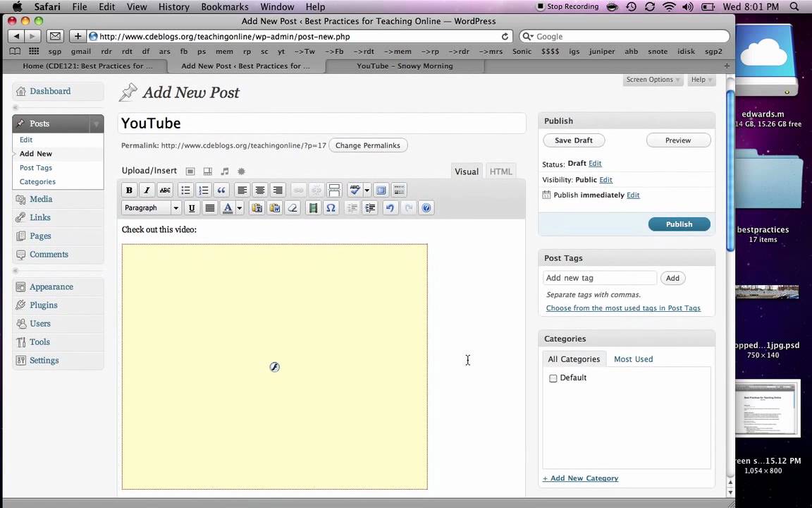
Task: Insert the More tag
Action: click(x=334, y=190)
